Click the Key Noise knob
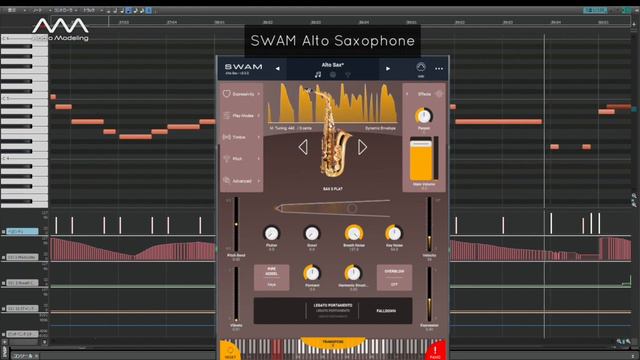Image resolution: width=640 pixels, height=360 pixels. pos(394,233)
